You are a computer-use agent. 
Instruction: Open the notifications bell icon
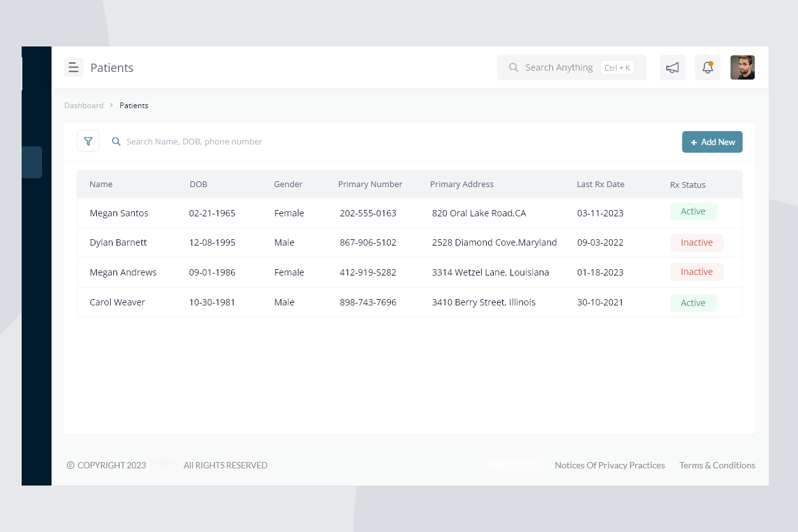707,67
